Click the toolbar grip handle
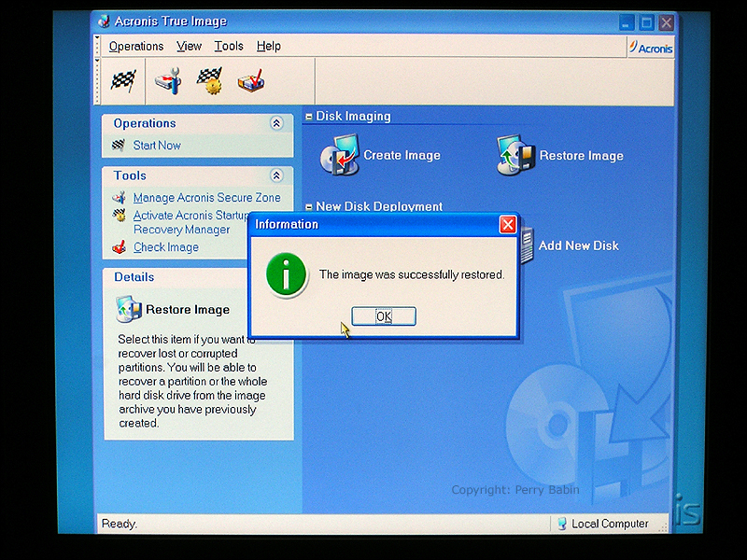The image size is (747, 560). pos(97,81)
